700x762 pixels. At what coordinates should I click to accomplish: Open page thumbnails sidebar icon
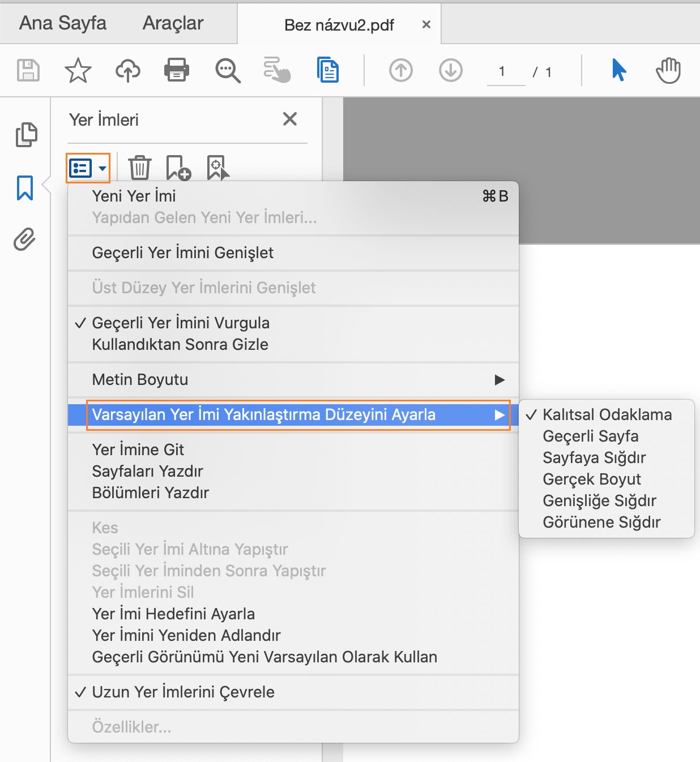click(x=26, y=135)
